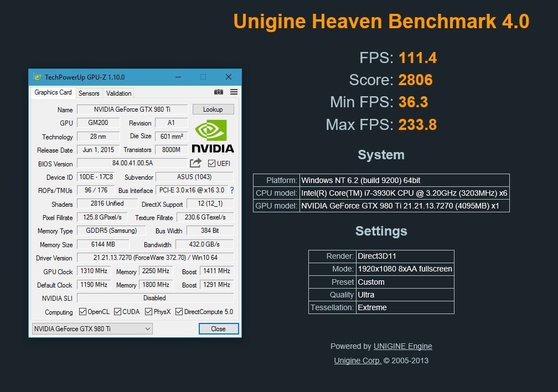Click the Revision value A1
This screenshot has width=558, height=392.
tap(171, 123)
